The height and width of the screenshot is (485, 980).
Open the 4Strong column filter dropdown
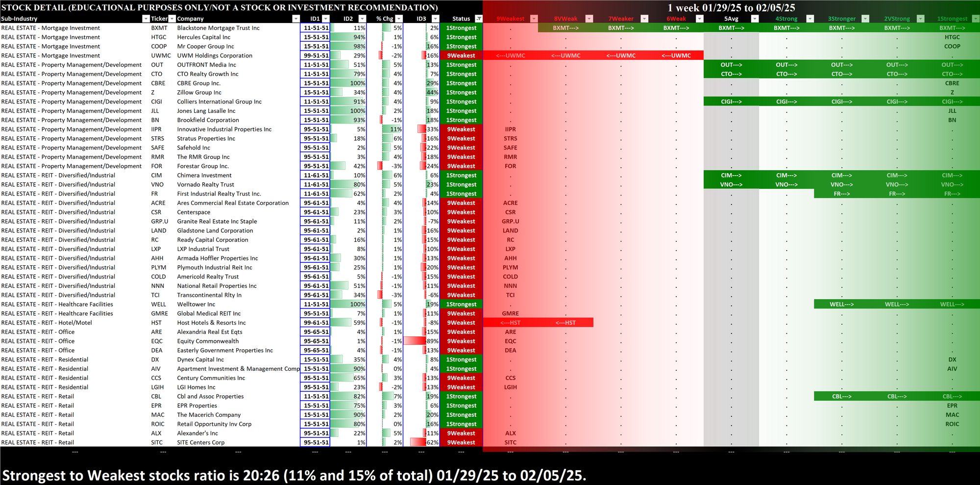tap(810, 19)
